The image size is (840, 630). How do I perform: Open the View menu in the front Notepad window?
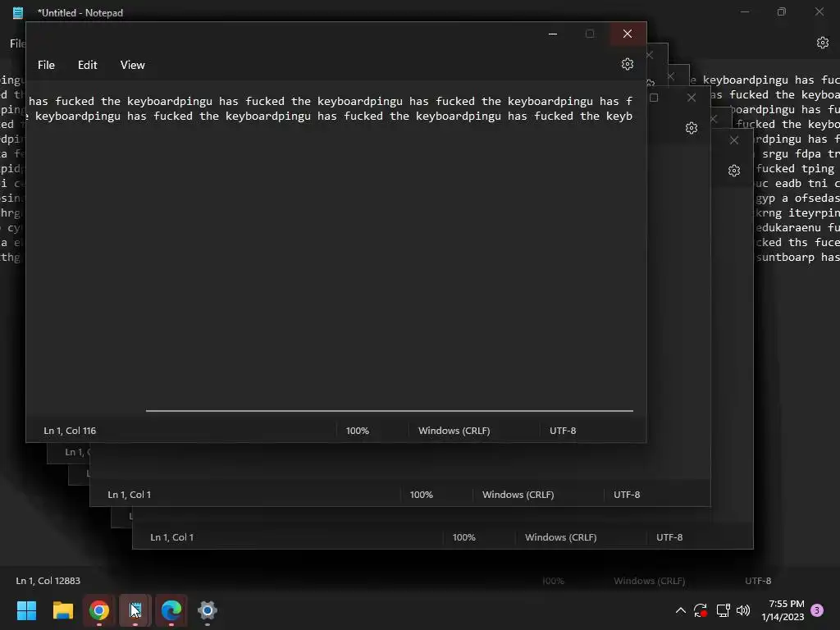point(132,65)
